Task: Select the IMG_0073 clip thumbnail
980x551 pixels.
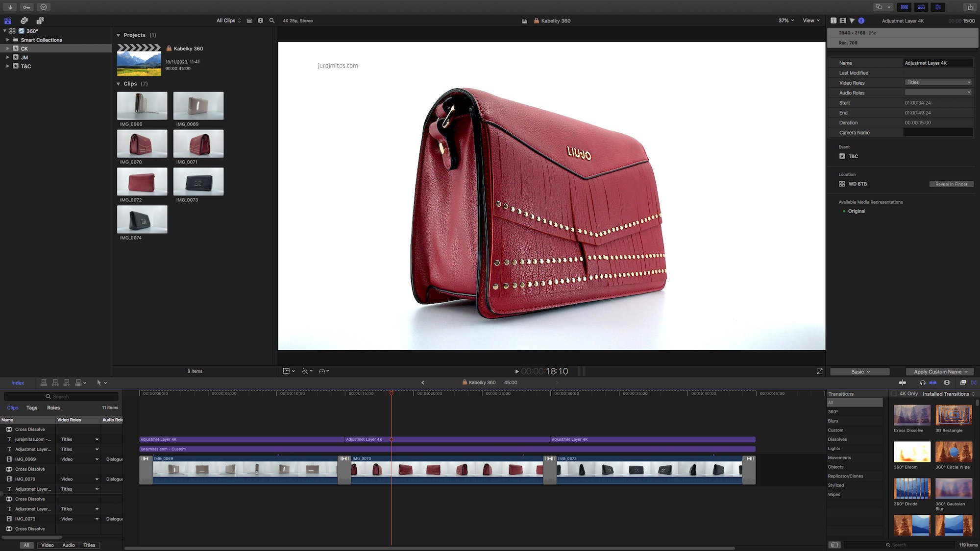Action: coord(198,182)
